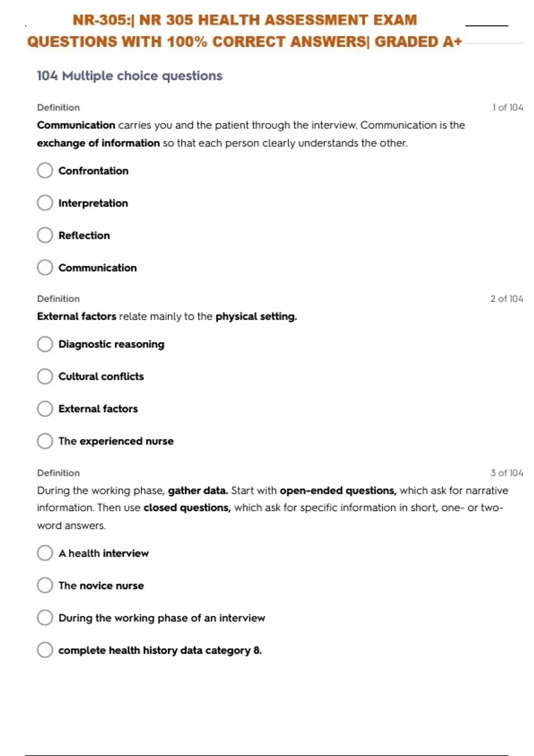Choose The novice nurse answer

pyautogui.click(x=45, y=585)
